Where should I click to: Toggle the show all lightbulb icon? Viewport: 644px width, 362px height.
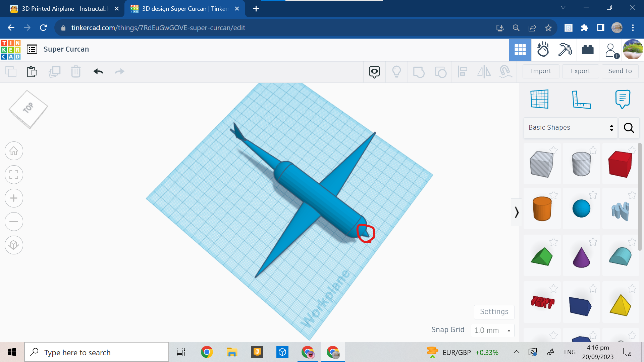pyautogui.click(x=396, y=71)
